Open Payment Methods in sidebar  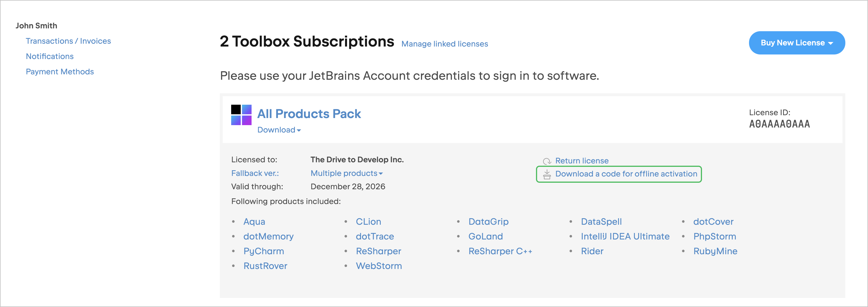pos(60,72)
